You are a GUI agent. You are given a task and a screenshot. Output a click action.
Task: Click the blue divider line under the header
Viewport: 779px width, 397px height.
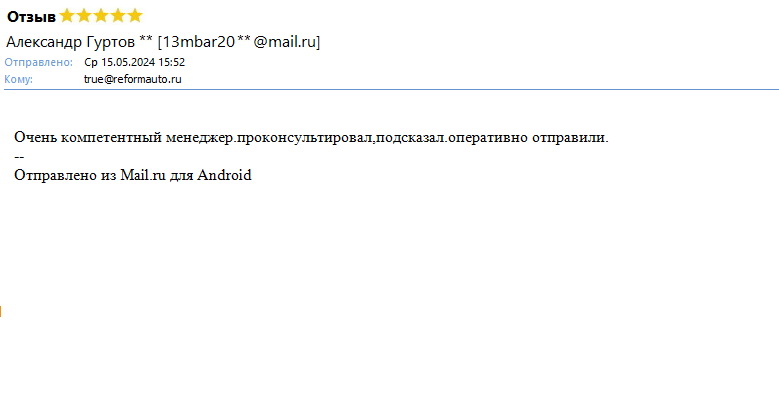(x=391, y=89)
